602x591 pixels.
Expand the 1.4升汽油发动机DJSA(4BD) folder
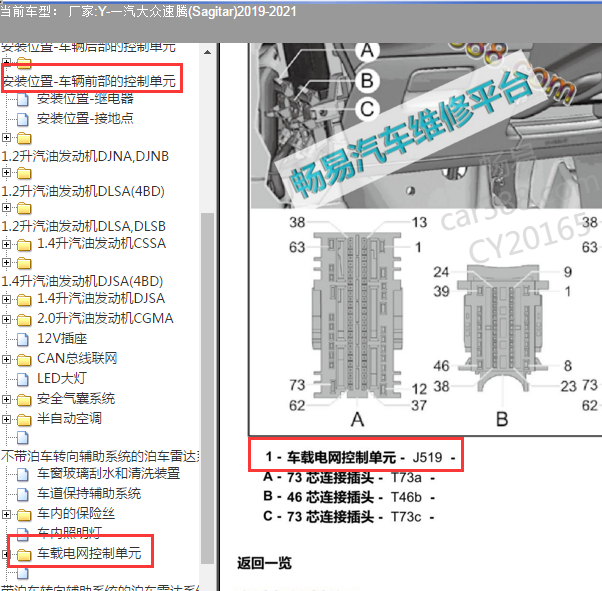coord(6,263)
